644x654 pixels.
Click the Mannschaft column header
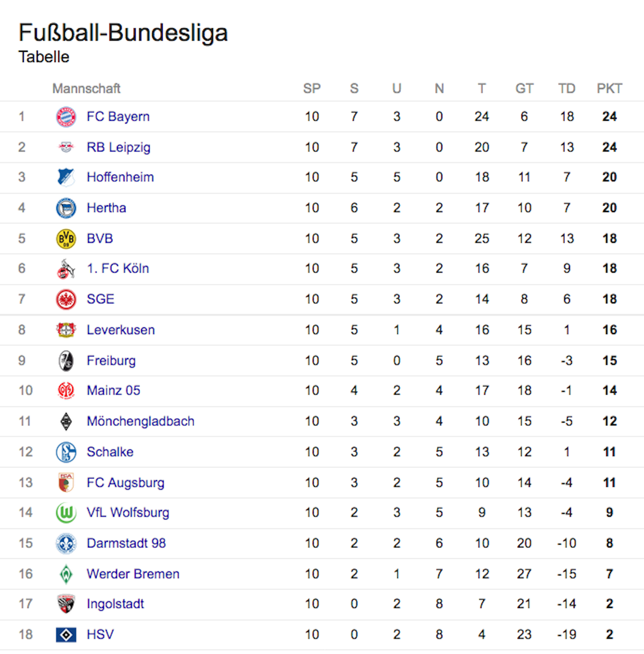pyautogui.click(x=86, y=88)
